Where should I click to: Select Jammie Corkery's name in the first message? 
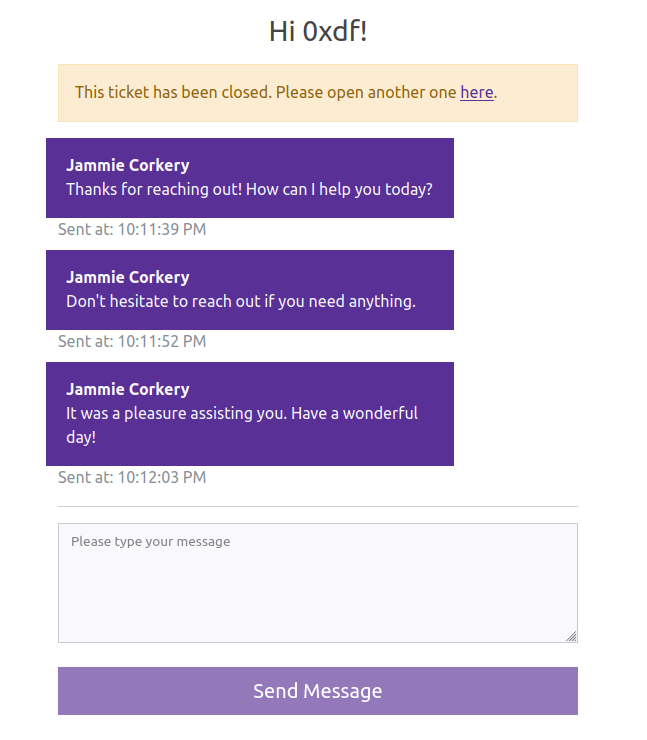pos(127,165)
